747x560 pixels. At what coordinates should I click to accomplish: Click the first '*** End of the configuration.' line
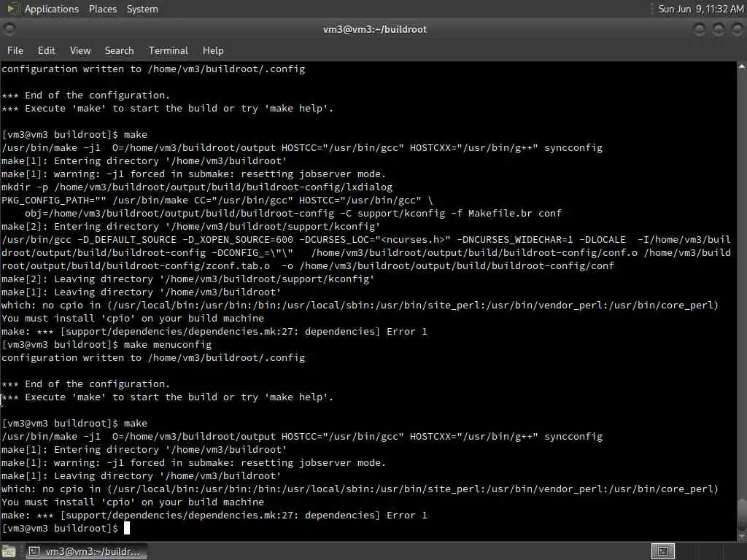[86, 95]
